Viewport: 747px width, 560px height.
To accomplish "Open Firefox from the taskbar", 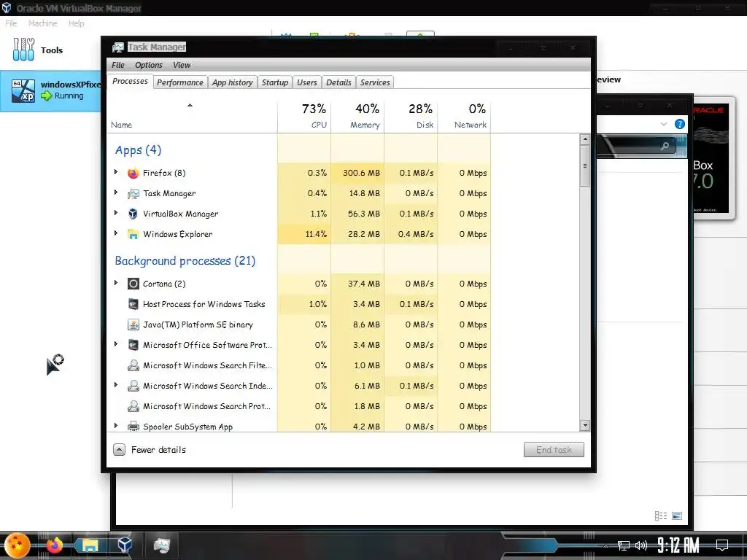I will click(x=54, y=545).
